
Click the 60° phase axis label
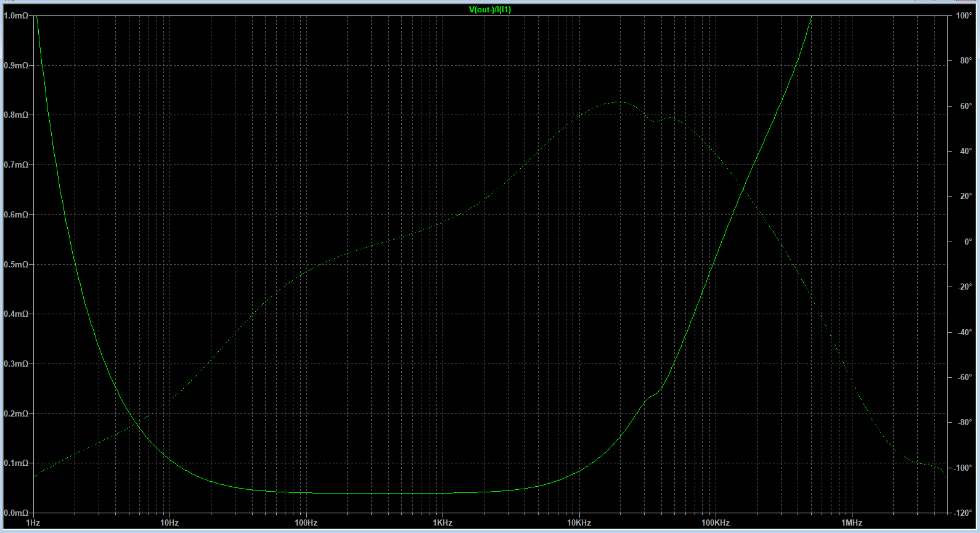click(x=966, y=106)
